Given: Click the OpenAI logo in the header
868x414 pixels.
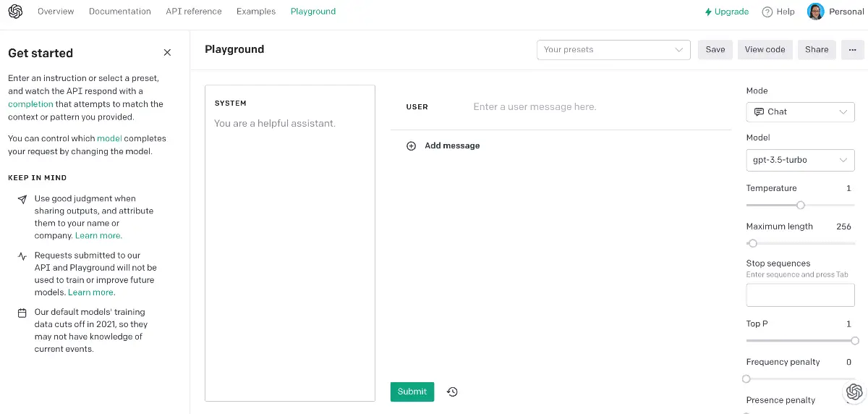Looking at the screenshot, I should (15, 12).
